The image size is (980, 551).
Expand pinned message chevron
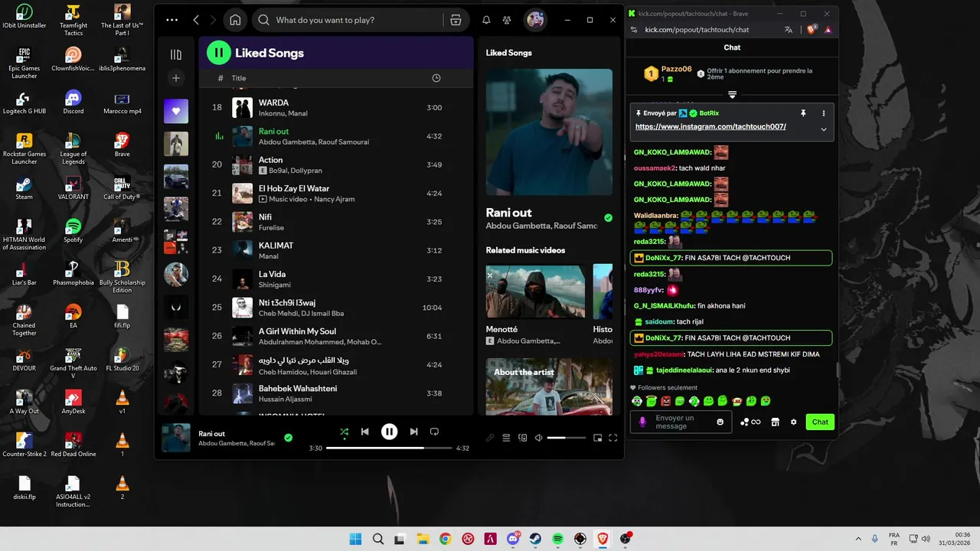click(824, 129)
